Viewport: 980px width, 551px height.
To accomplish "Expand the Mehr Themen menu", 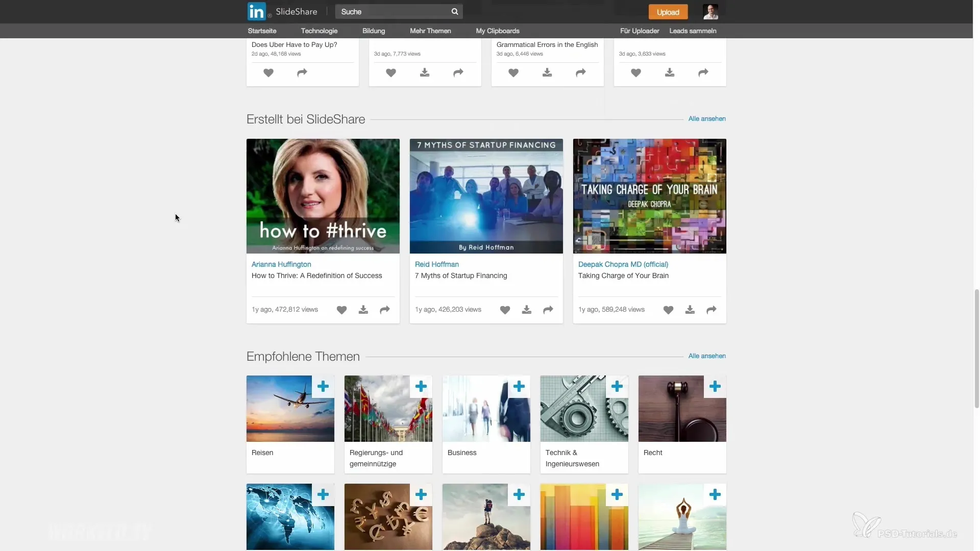I will [x=430, y=31].
